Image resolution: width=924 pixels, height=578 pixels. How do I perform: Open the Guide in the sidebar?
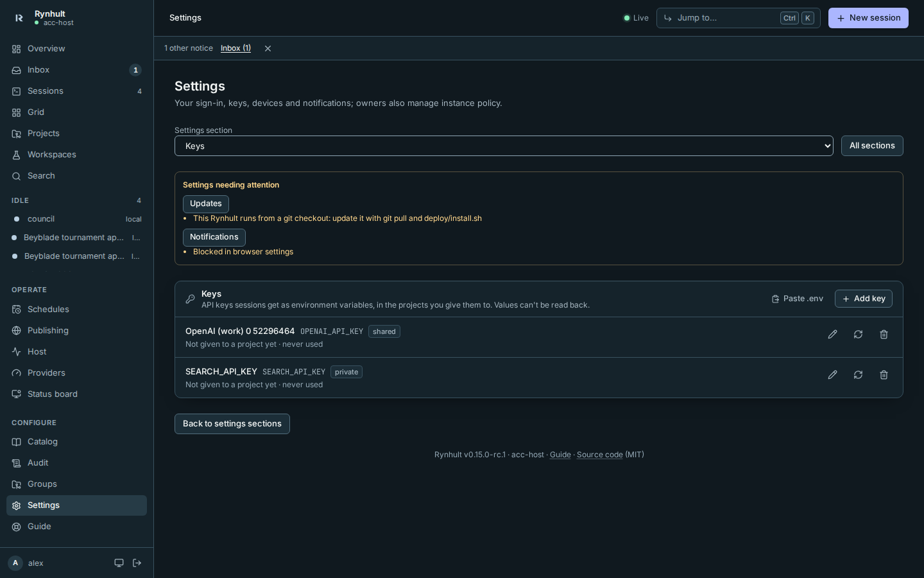coord(76,527)
